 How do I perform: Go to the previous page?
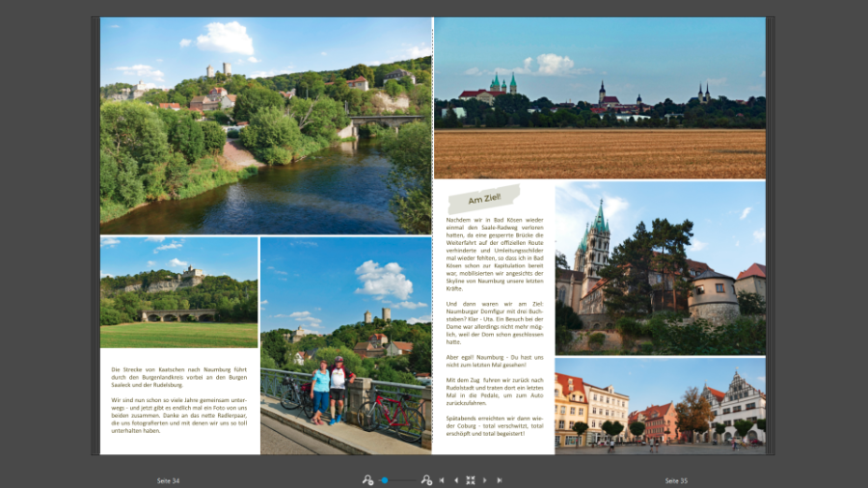pos(456,479)
